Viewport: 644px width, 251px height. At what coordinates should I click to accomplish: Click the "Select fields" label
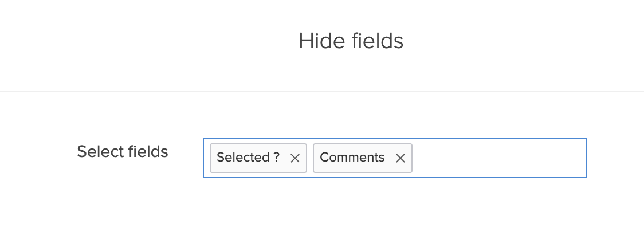(x=123, y=152)
